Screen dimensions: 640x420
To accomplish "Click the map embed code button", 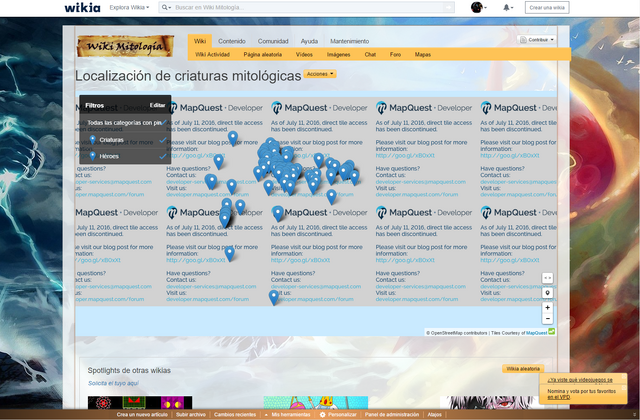I will coord(547,278).
